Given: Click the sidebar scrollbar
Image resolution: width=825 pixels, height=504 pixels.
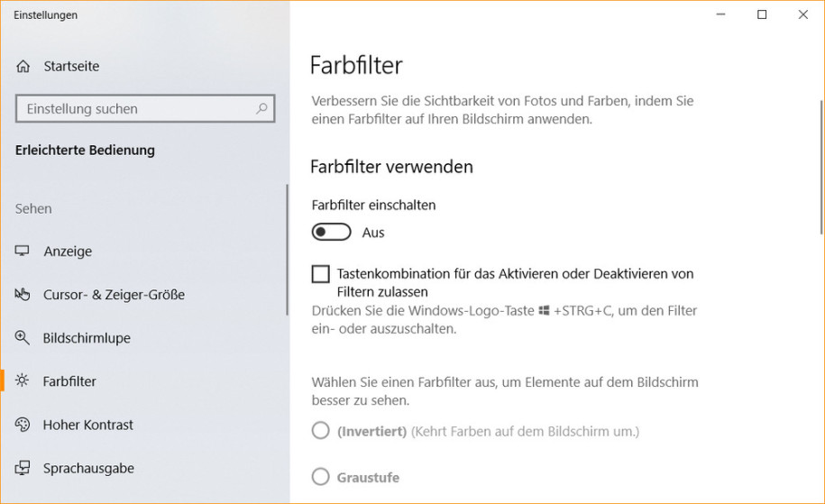Looking at the screenshot, I should coord(288,250).
